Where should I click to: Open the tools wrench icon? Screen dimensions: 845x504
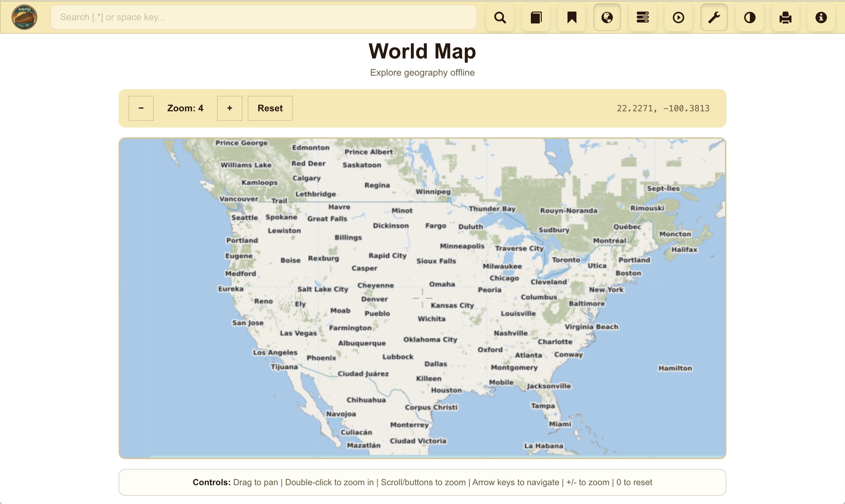[714, 17]
